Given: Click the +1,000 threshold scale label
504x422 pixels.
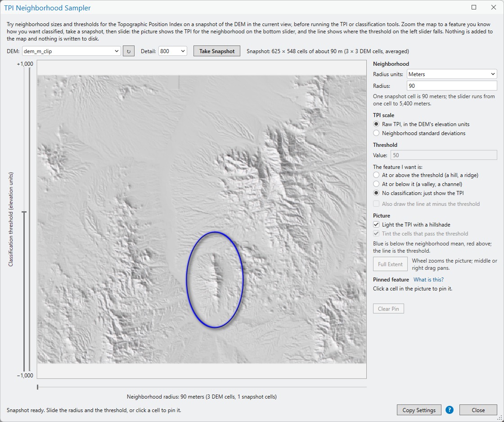Looking at the screenshot, I should pyautogui.click(x=25, y=64).
